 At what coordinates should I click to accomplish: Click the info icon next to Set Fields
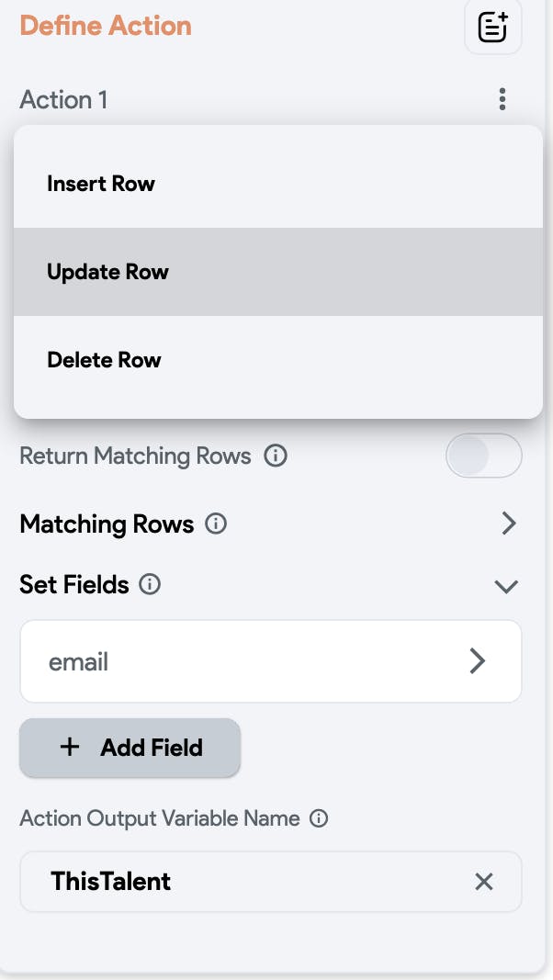(x=150, y=584)
